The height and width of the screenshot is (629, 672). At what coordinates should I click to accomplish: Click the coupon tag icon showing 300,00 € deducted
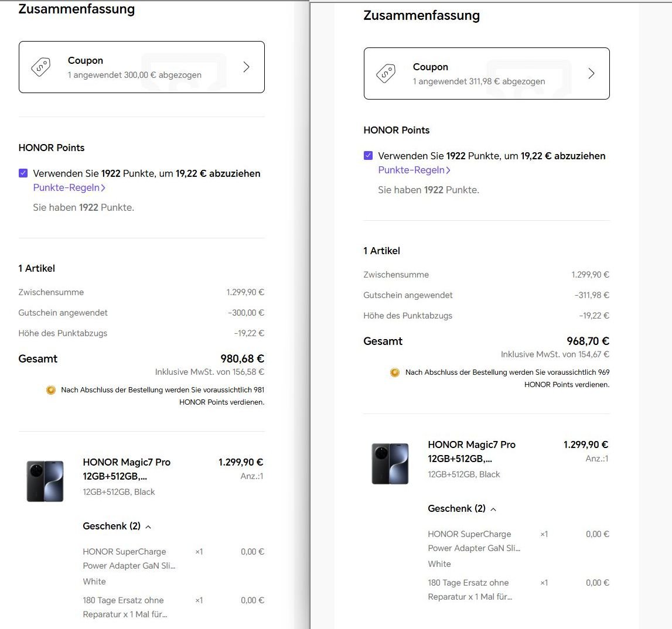40,67
